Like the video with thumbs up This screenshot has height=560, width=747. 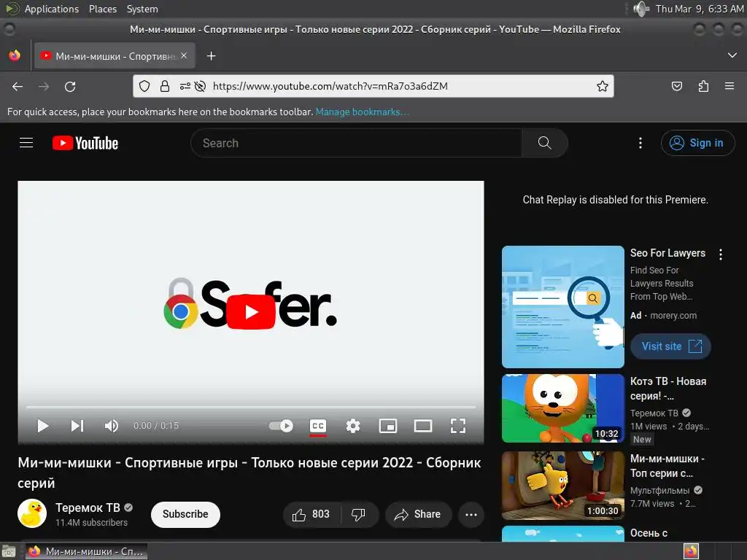point(311,514)
